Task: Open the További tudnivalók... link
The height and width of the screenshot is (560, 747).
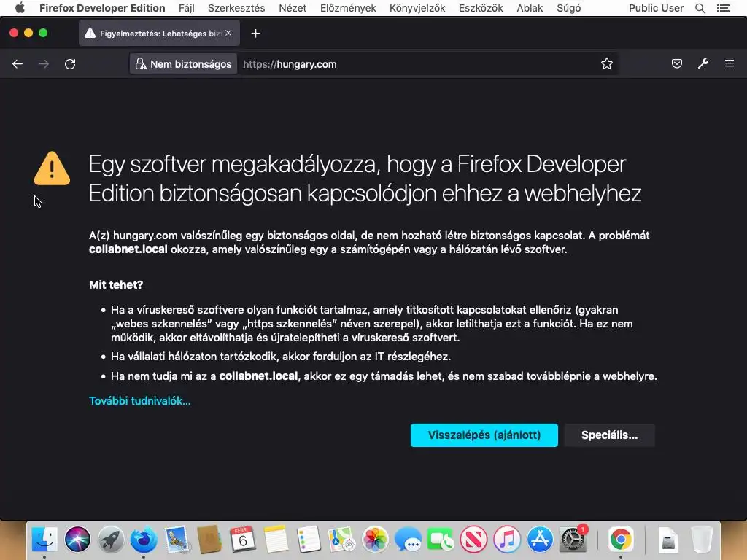Action: 139,401
